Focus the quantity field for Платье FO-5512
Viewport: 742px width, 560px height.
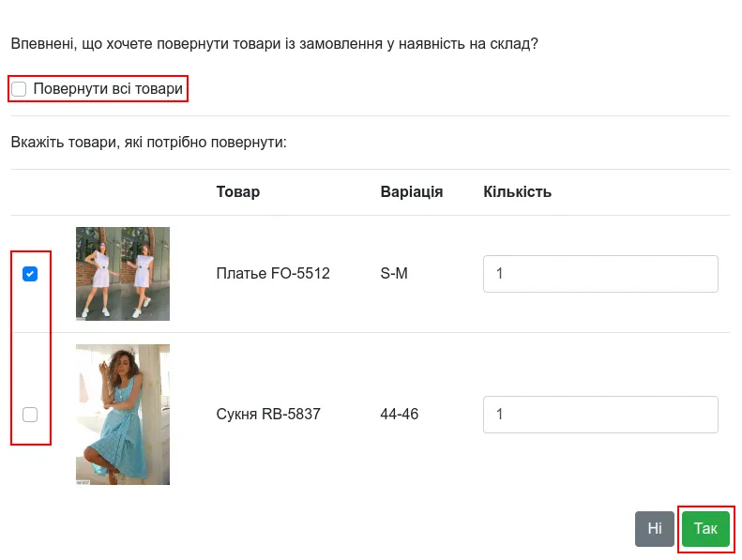click(x=600, y=274)
